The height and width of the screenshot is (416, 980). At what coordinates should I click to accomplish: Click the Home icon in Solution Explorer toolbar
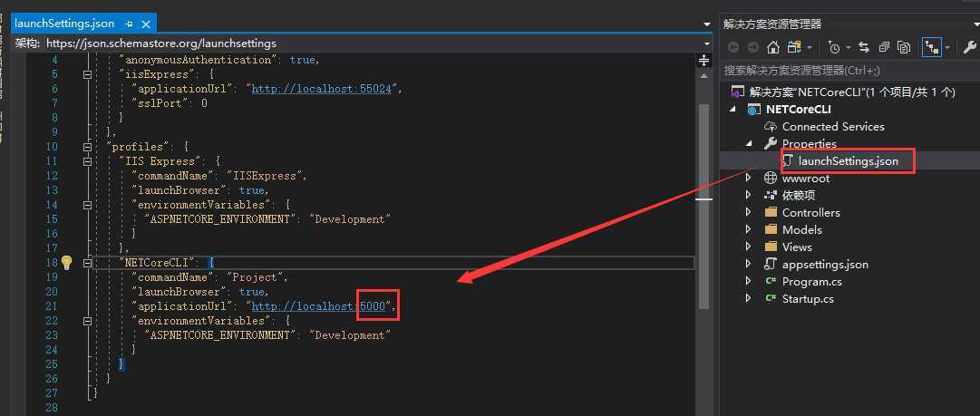click(773, 47)
